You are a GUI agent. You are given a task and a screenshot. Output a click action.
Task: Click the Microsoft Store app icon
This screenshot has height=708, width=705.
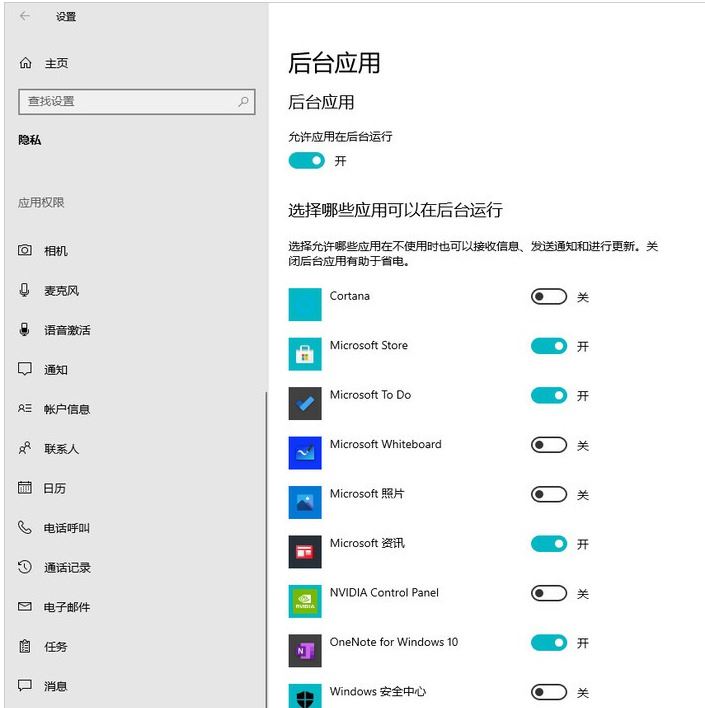pos(305,354)
